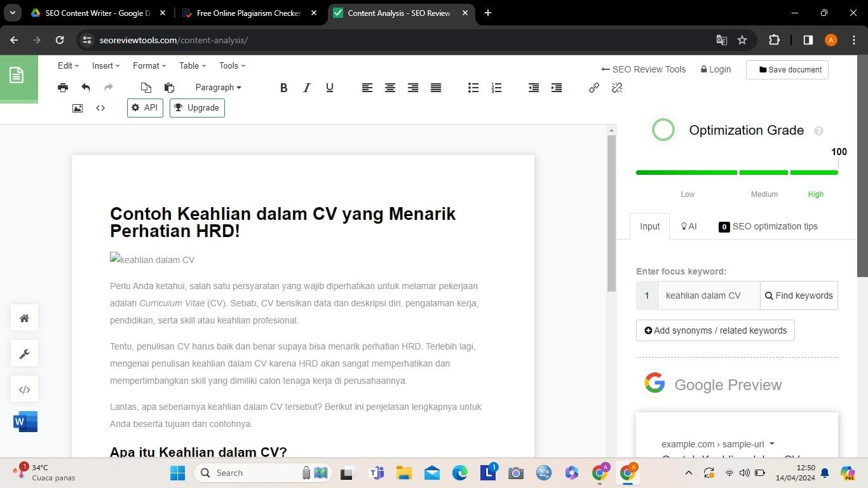Toggle underline formatting
Image resolution: width=868 pixels, height=488 pixels.
330,88
